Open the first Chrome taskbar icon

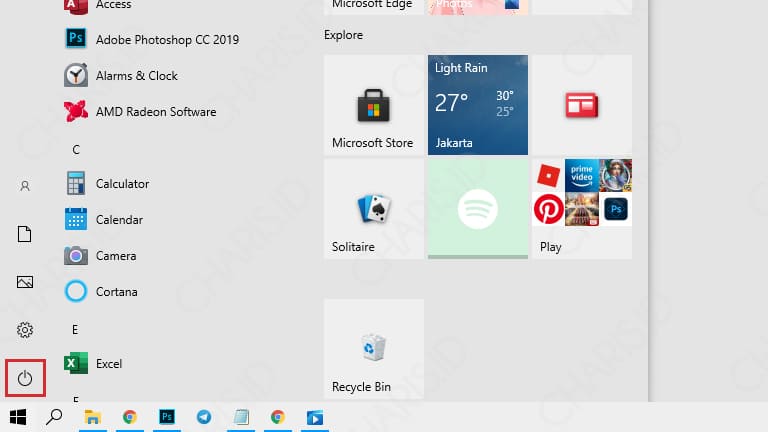point(130,417)
